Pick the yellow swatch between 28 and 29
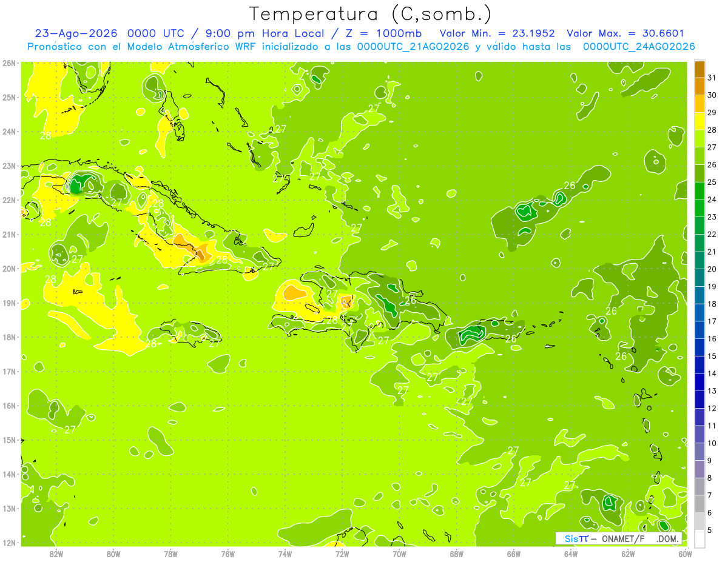The width and height of the screenshot is (728, 562). pyautogui.click(x=699, y=121)
